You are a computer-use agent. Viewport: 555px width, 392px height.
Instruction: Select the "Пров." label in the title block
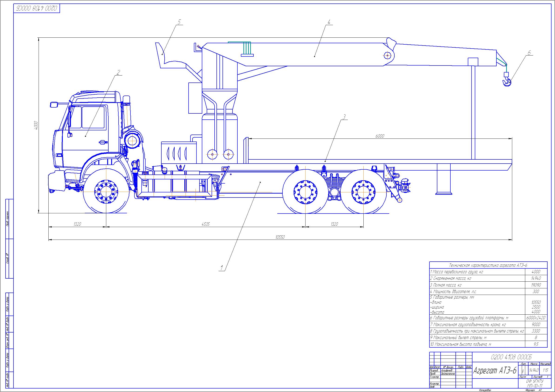click(433, 374)
